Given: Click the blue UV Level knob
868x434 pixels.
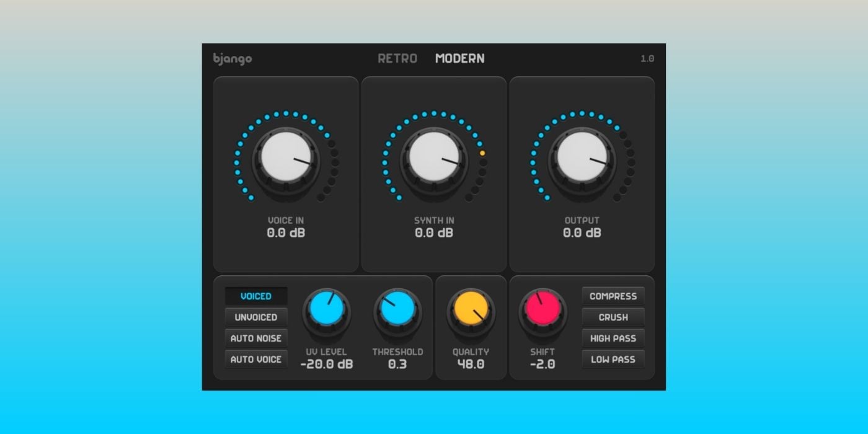Looking at the screenshot, I should click(327, 310).
